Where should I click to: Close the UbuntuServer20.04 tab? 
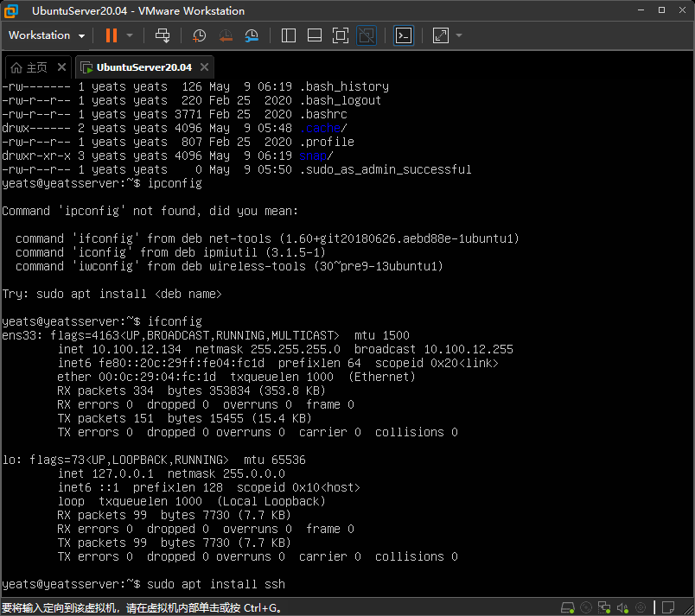pos(204,67)
